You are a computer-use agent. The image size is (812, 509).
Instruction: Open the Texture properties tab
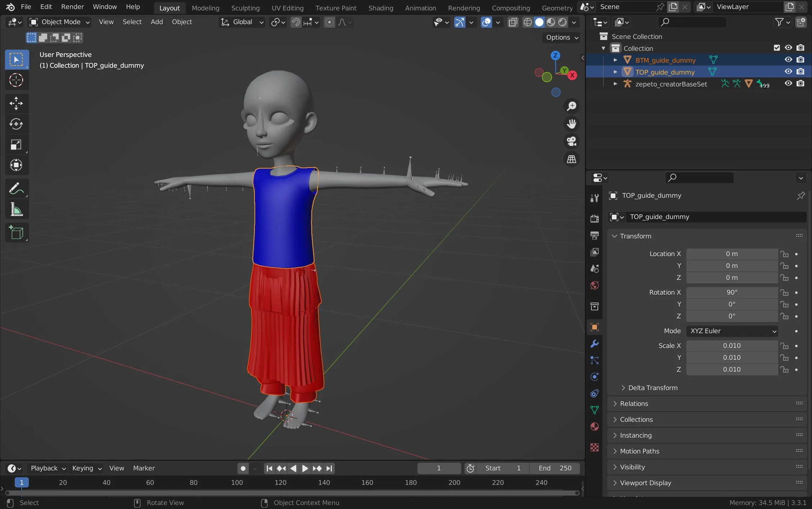click(x=595, y=447)
